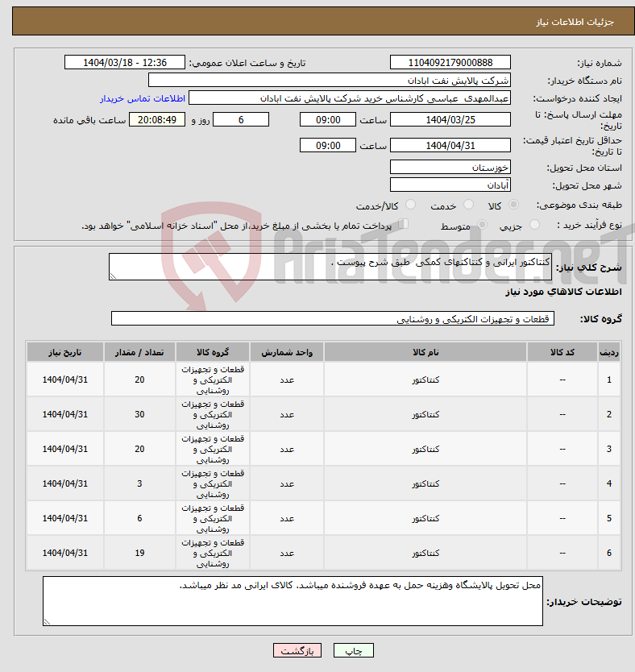Click the نام کالا column header
Screen dimensions: 635x672
[425, 352]
